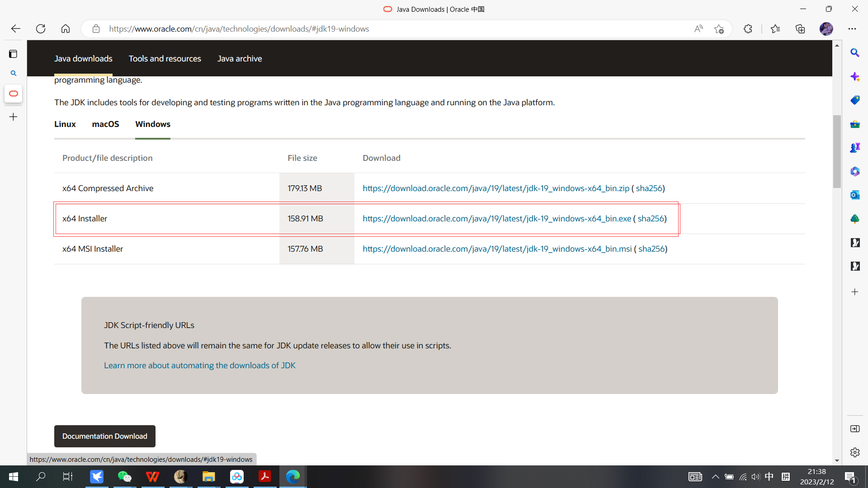This screenshot has height=488, width=868.
Task: Open the Favorites list icon
Action: 775,29
